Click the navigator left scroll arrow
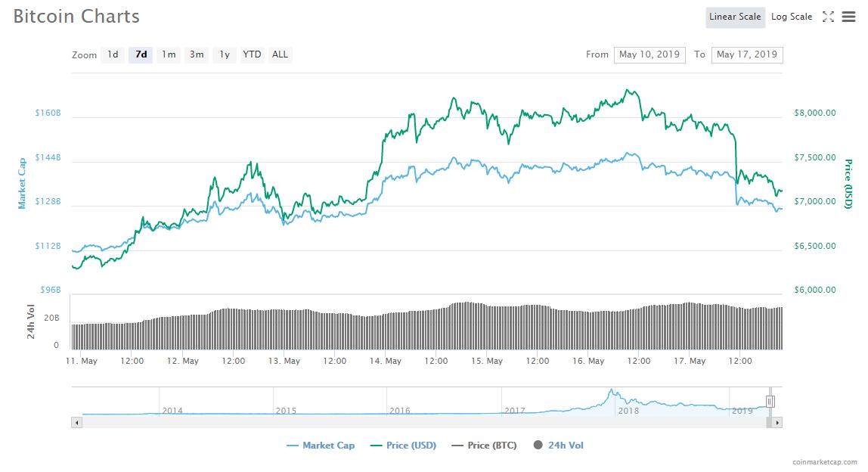868x472 pixels. 76,422
